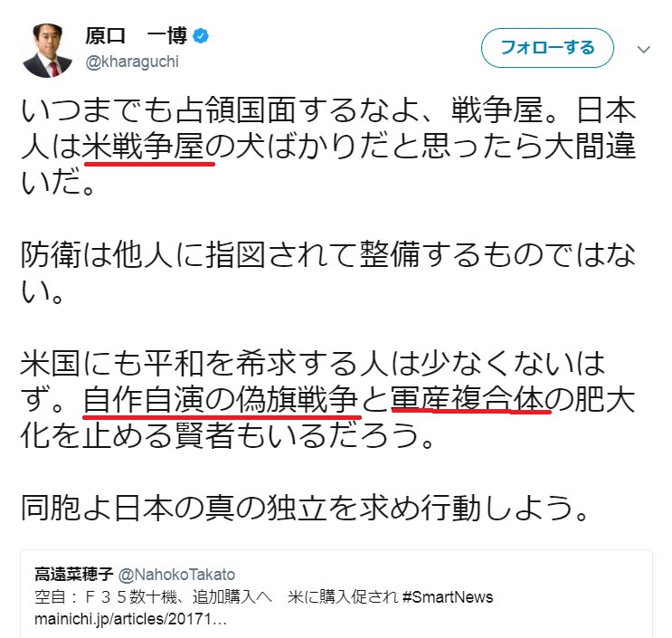Click the closing line 同胞よ日本の真の独立
The image size is (672, 638).
pyautogui.click(x=305, y=508)
